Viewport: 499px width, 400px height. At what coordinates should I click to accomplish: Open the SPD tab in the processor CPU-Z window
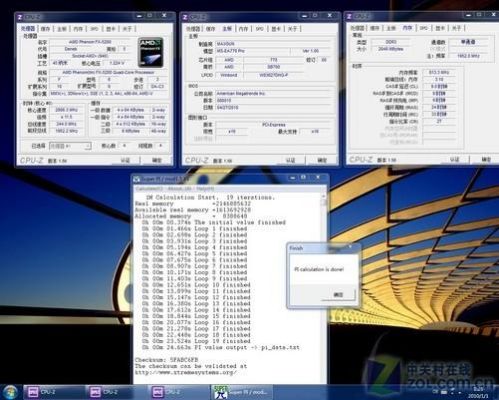point(94,29)
